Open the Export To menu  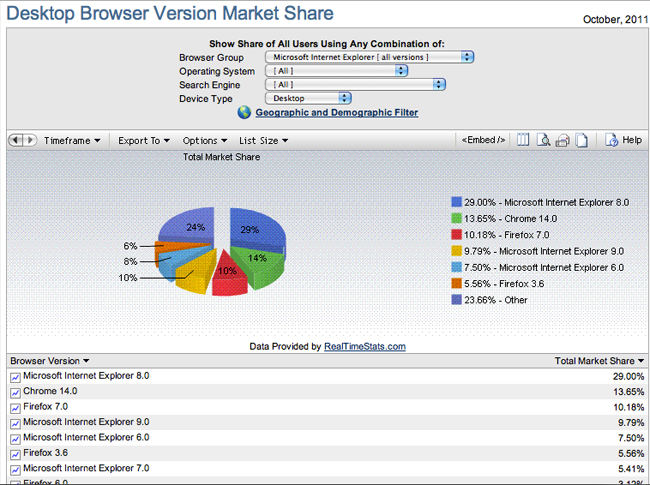(144, 141)
